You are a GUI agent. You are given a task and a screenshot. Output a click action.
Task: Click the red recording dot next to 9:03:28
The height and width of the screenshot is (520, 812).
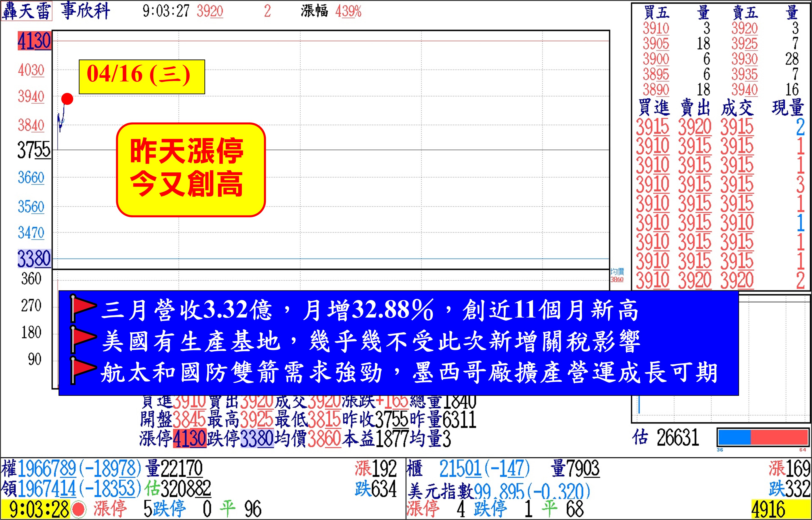tap(79, 510)
